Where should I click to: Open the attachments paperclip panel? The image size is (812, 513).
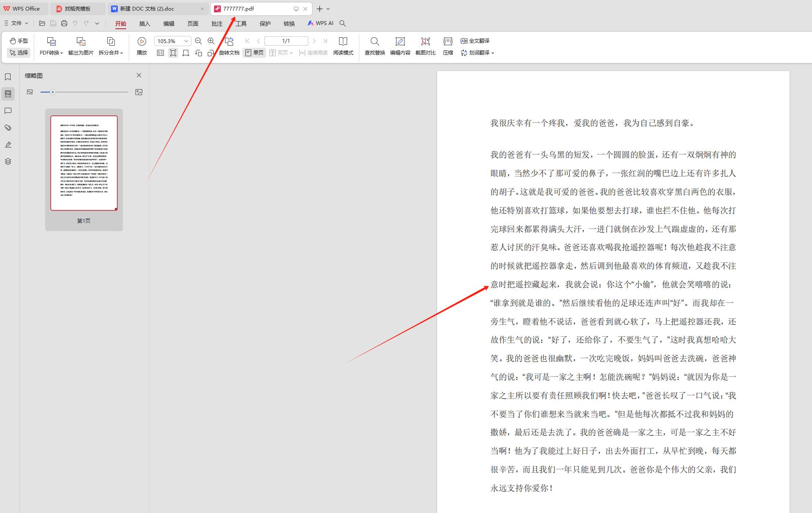coord(8,128)
